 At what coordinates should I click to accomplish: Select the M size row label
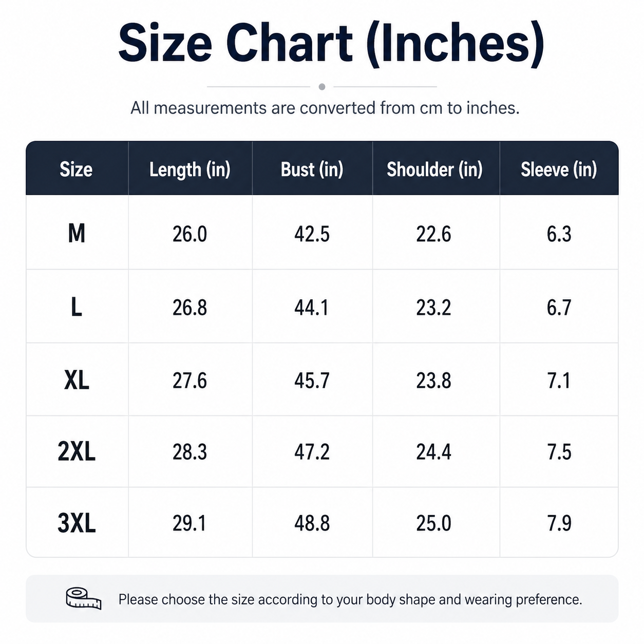tap(77, 234)
